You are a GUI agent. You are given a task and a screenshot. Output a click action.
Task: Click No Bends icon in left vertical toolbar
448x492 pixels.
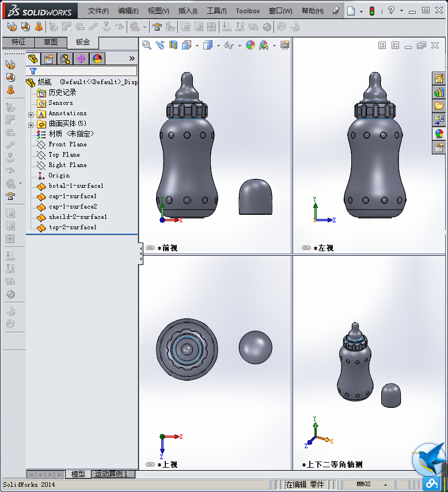click(10, 294)
